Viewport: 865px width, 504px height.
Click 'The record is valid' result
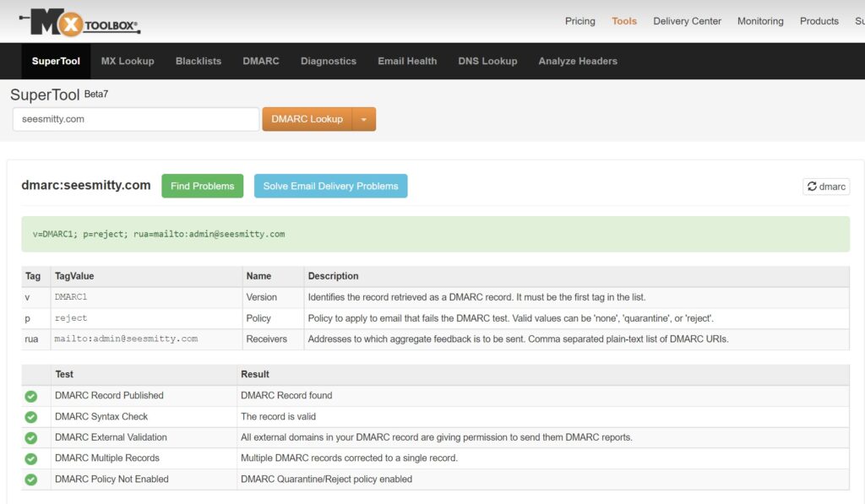click(278, 416)
